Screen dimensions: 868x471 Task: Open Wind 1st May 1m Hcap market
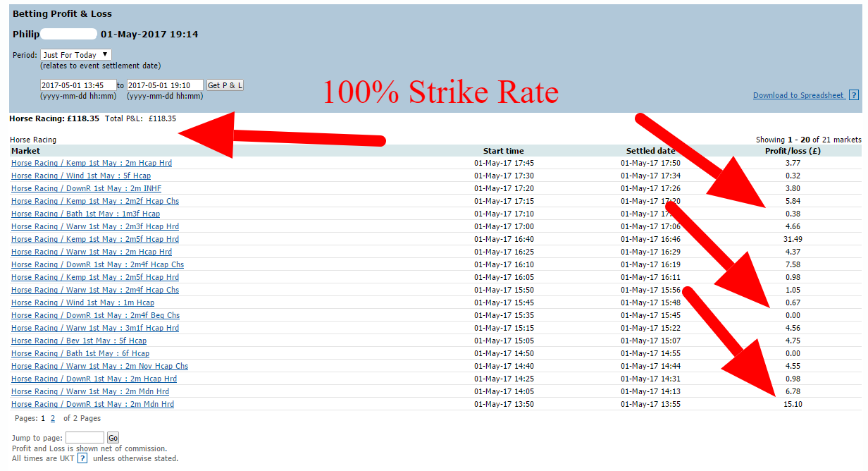pyautogui.click(x=82, y=302)
